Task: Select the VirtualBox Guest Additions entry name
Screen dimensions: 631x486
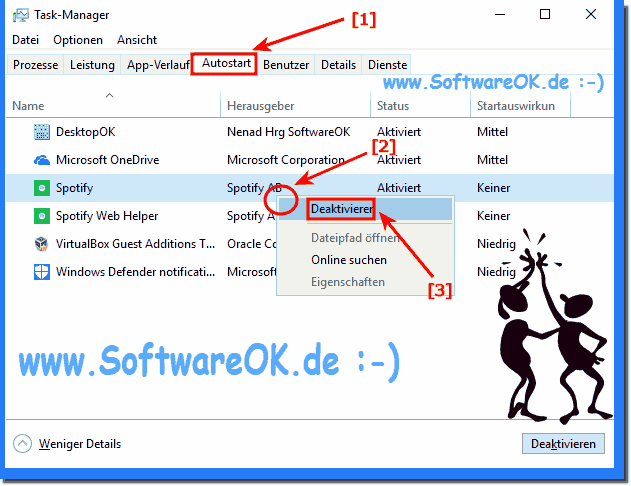Action: [x=135, y=244]
